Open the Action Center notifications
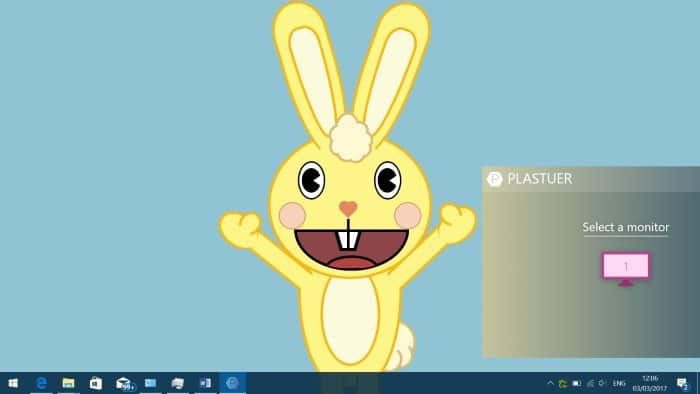700x394 pixels. [x=682, y=383]
